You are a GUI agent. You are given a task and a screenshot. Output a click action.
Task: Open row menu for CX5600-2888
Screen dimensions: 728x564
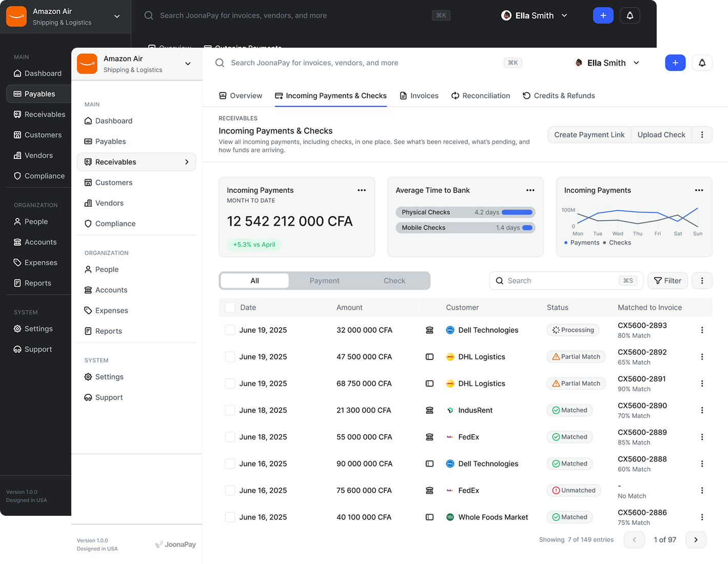click(x=702, y=464)
